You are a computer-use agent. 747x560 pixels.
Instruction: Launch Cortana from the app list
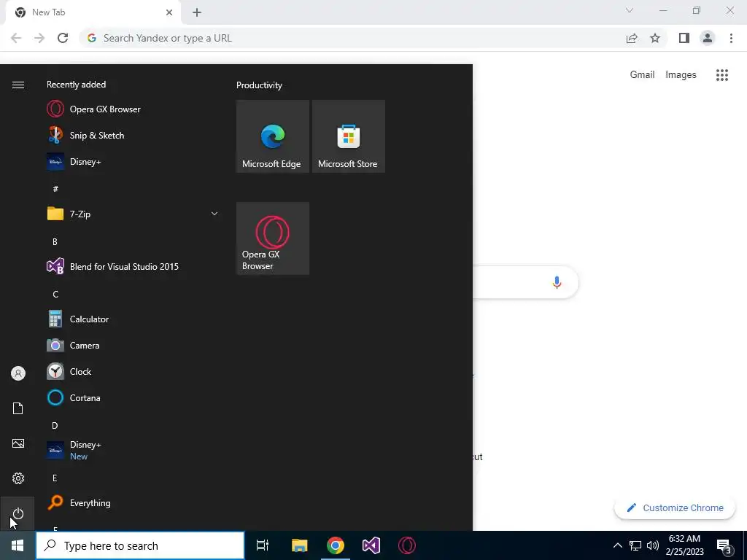coord(131,397)
